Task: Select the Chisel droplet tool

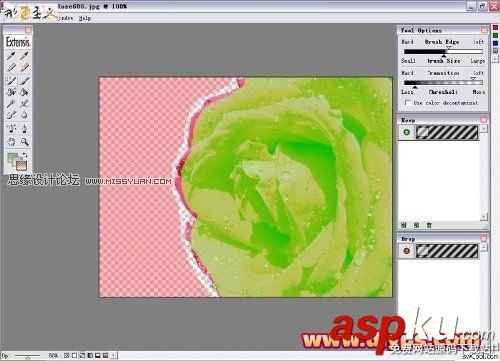Action: tap(24, 115)
